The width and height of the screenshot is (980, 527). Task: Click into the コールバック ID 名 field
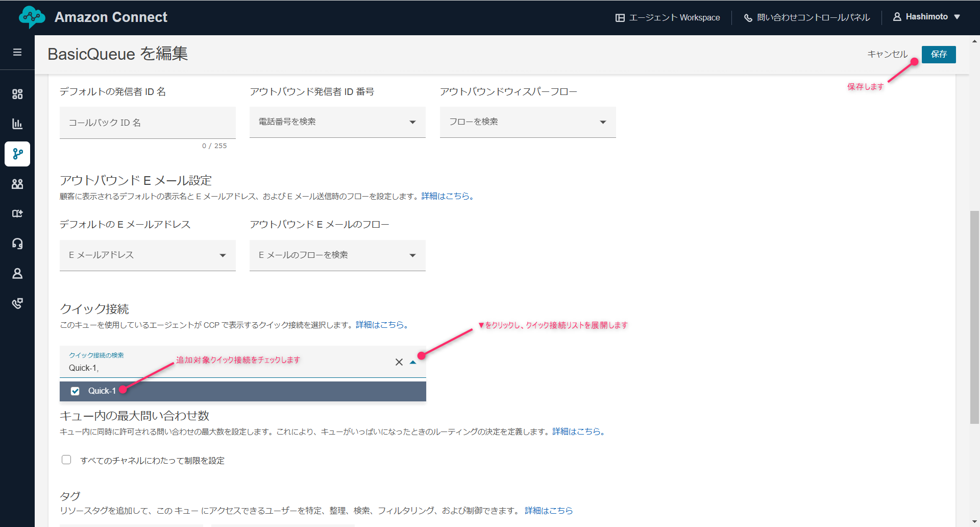148,123
